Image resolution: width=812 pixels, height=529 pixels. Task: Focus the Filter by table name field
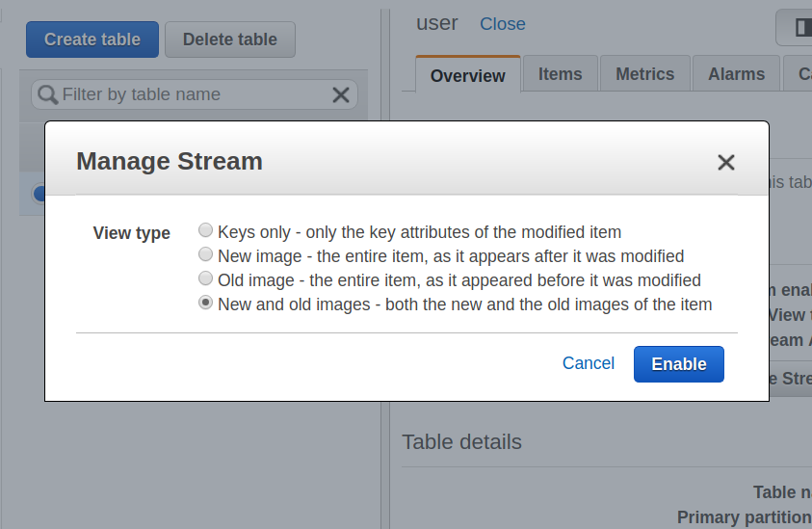pos(193,94)
